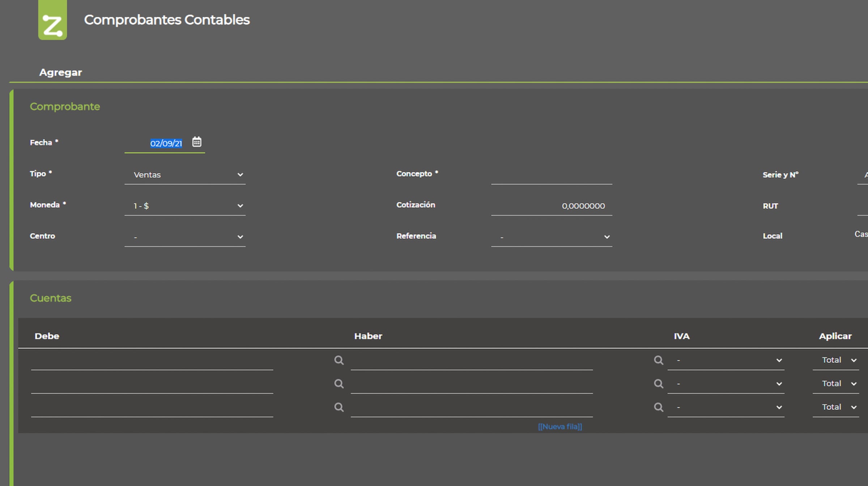Expand the Centro dropdown
This screenshot has width=868, height=486.
(x=185, y=237)
